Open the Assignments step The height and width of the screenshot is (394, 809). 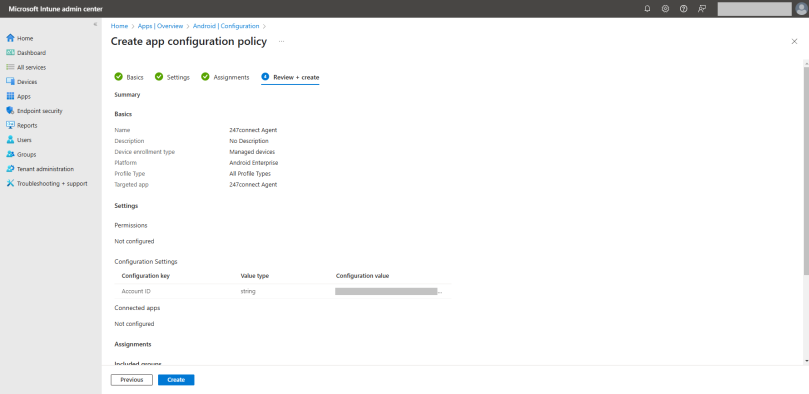click(x=225, y=77)
